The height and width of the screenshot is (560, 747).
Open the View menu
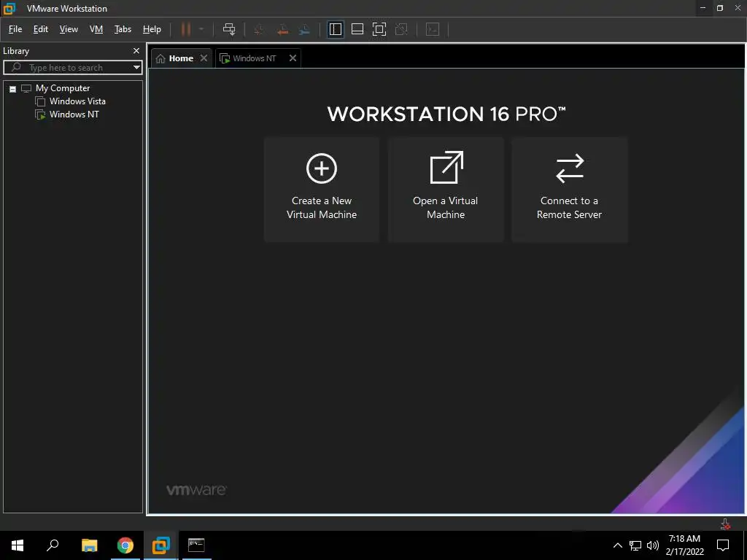coord(69,29)
